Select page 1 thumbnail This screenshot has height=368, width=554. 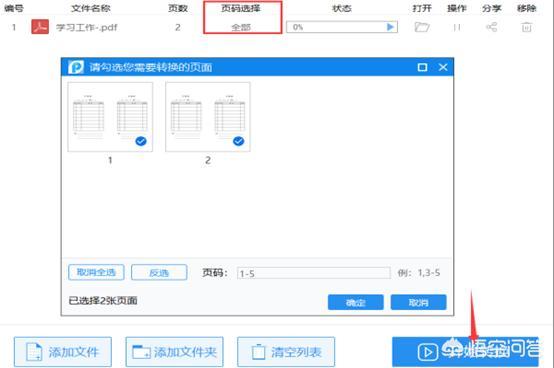(x=110, y=117)
